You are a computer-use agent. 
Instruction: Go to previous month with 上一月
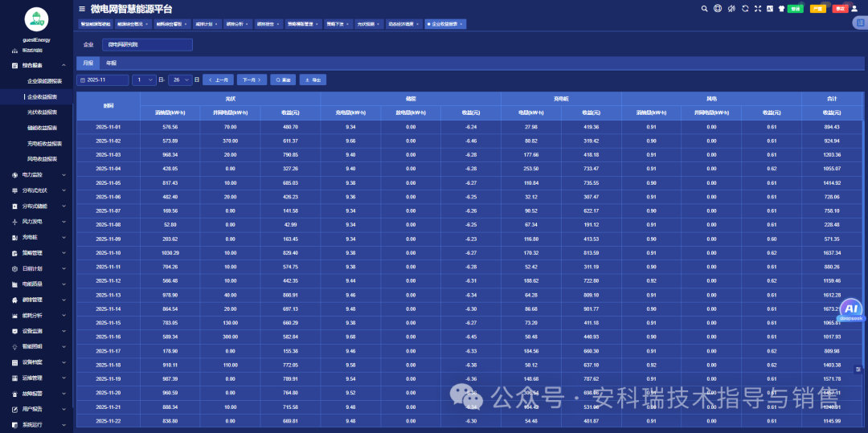coord(218,80)
